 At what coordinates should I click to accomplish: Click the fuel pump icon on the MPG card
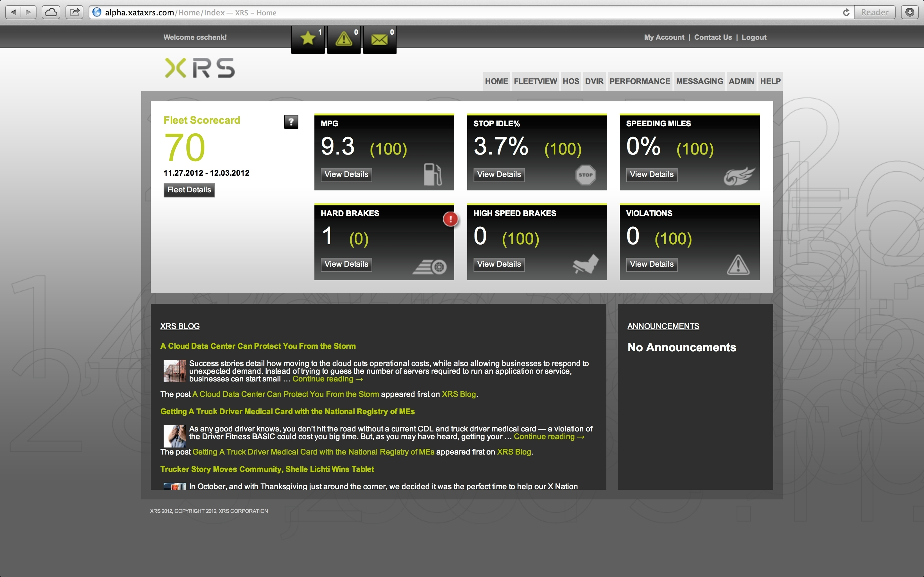pyautogui.click(x=432, y=175)
